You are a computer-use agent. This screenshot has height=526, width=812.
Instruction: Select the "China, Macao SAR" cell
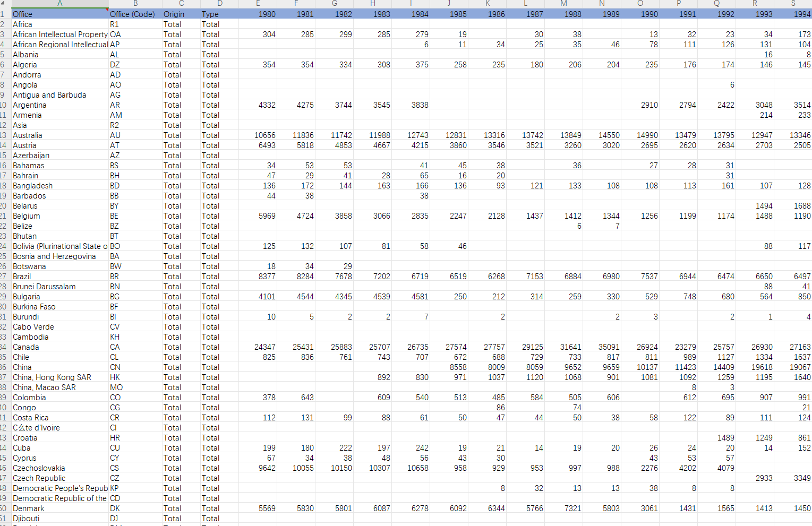tap(60, 387)
